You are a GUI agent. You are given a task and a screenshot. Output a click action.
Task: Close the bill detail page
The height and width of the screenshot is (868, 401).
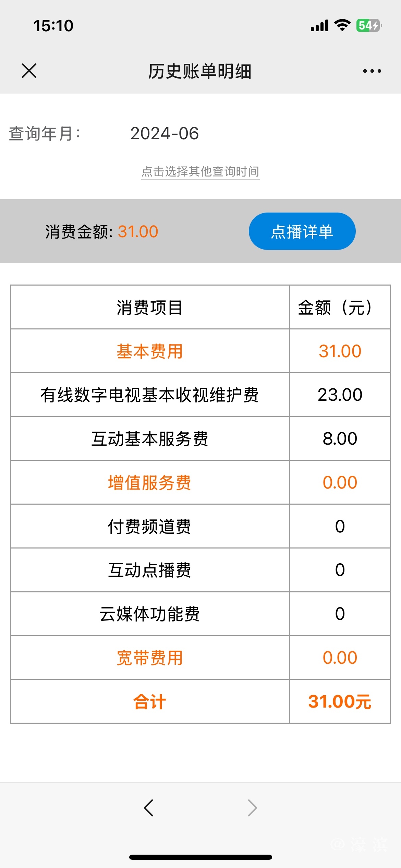29,71
